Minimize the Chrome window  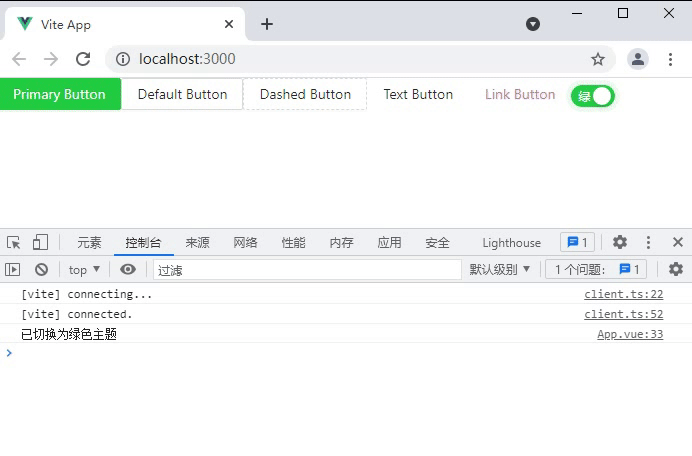(577, 13)
